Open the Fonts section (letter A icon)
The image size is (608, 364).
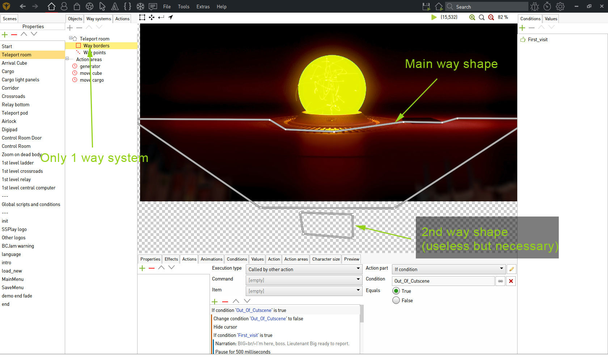coord(115,7)
